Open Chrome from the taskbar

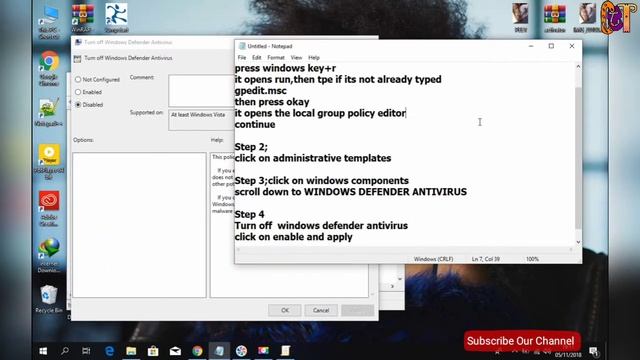pyautogui.click(x=197, y=351)
